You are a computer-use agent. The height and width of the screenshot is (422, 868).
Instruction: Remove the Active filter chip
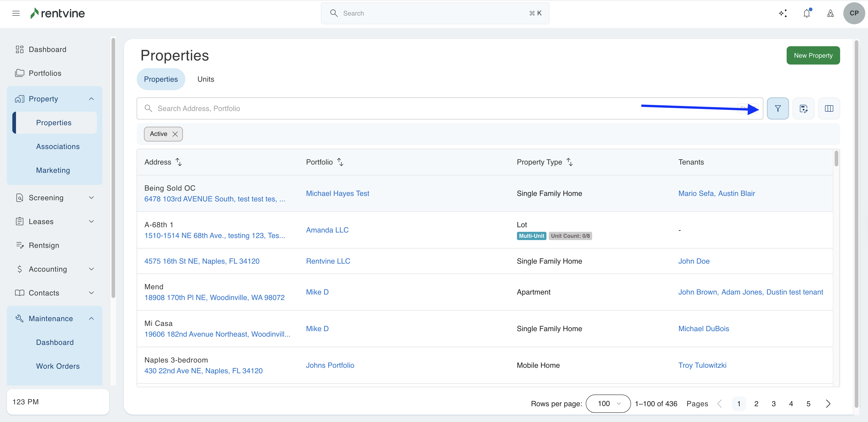point(175,134)
